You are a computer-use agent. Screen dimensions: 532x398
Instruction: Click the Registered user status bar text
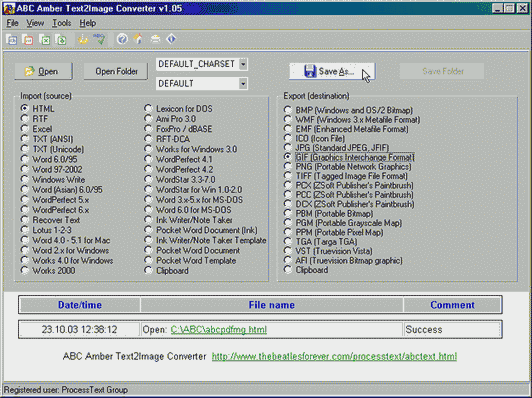tap(66, 390)
